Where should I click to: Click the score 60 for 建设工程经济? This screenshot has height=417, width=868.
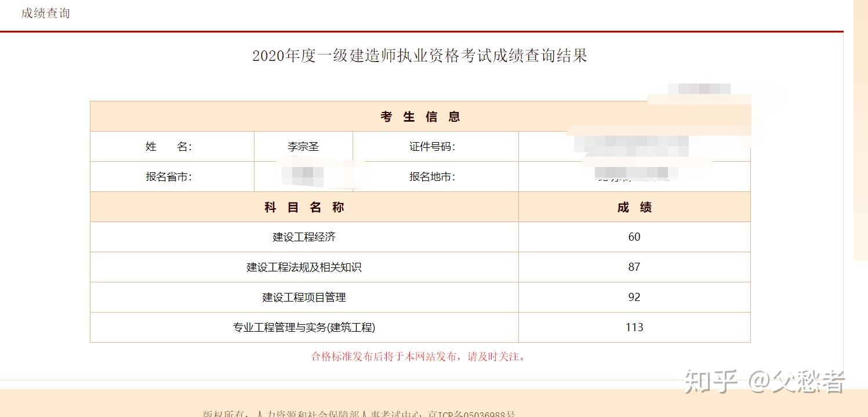coord(634,237)
